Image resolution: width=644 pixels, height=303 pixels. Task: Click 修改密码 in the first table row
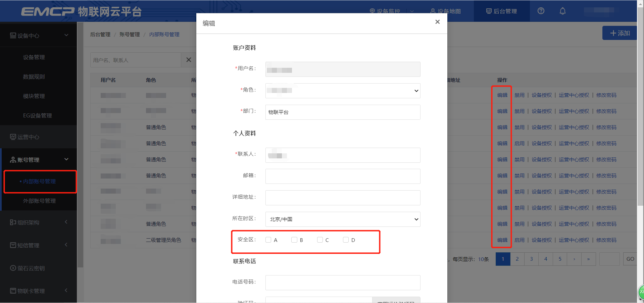tap(606, 95)
